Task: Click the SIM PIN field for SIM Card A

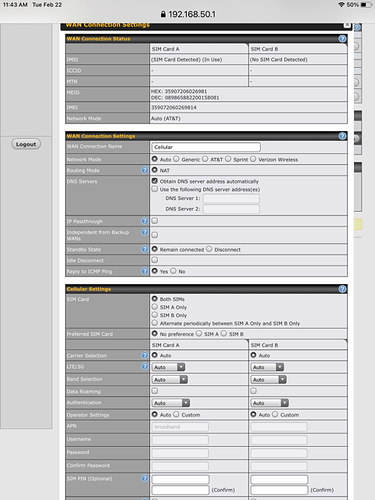Action: click(x=180, y=479)
